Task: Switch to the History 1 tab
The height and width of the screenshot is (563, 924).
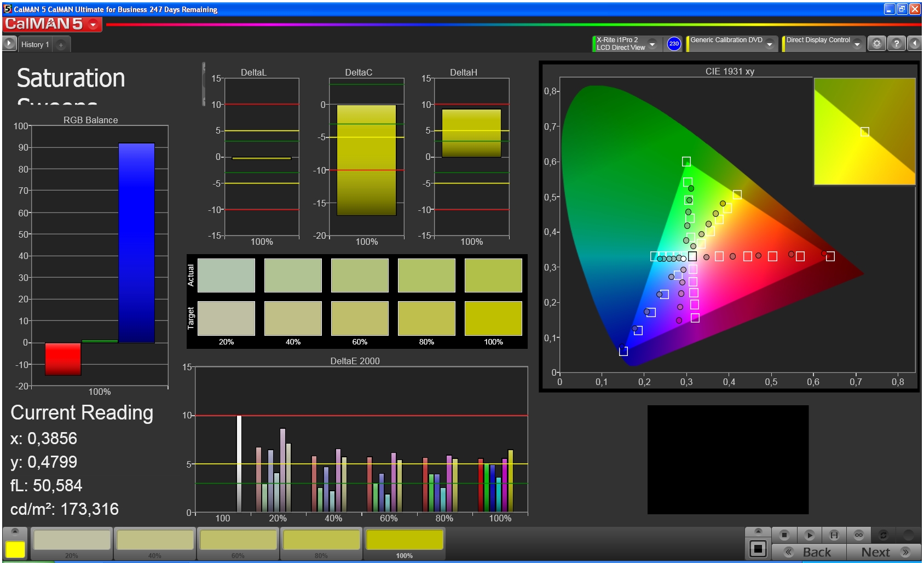Action: 35,44
